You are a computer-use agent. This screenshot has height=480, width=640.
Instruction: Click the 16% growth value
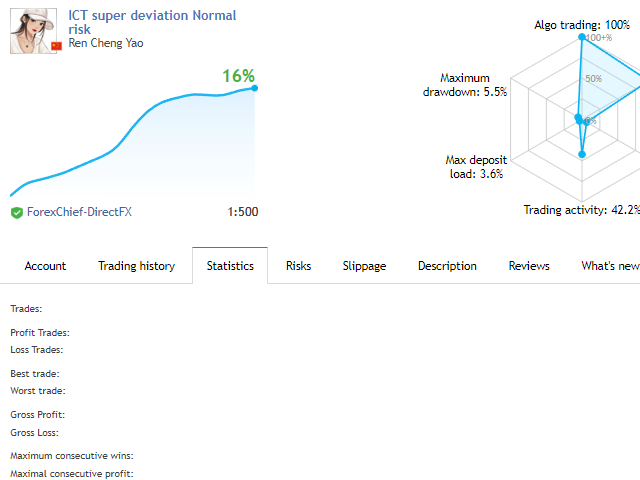point(238,76)
